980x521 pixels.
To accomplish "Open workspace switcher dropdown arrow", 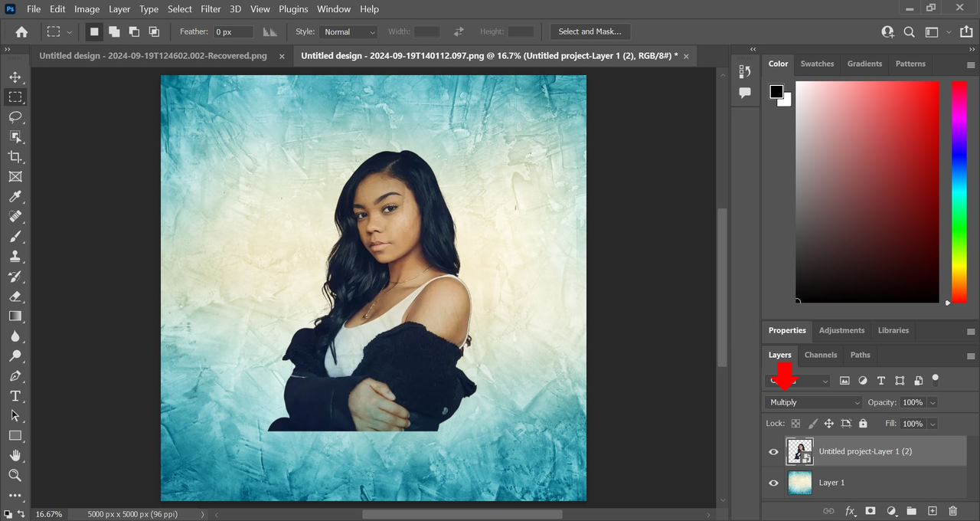I will pyautogui.click(x=949, y=32).
